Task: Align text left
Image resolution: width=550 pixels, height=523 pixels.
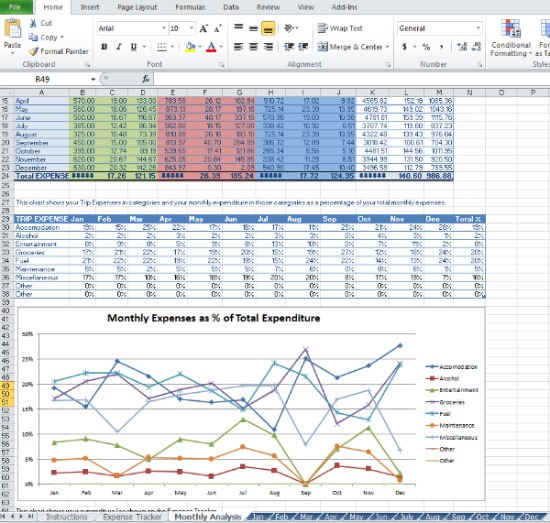Action: 239,47
